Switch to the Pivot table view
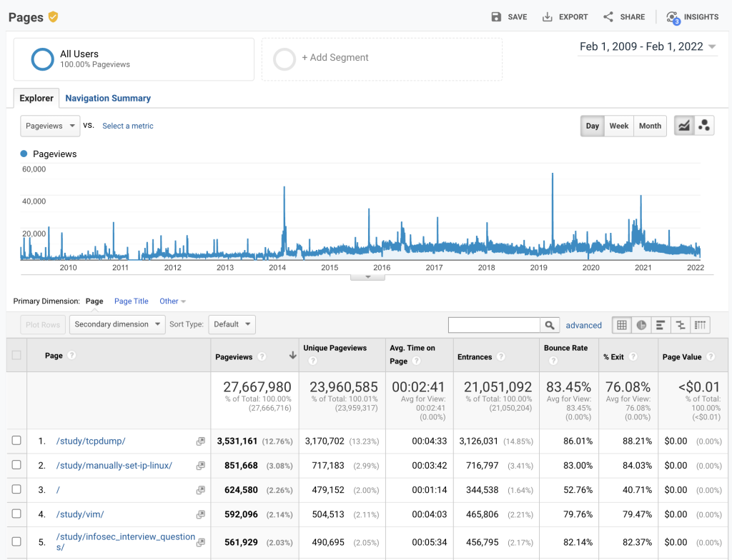Viewport: 732px width, 560px height. point(701,325)
